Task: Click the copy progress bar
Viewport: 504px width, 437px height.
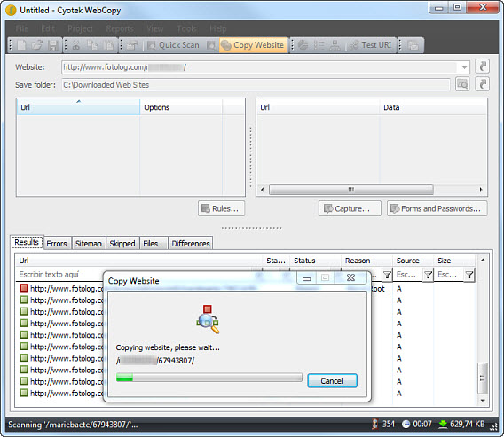Action: 209,378
